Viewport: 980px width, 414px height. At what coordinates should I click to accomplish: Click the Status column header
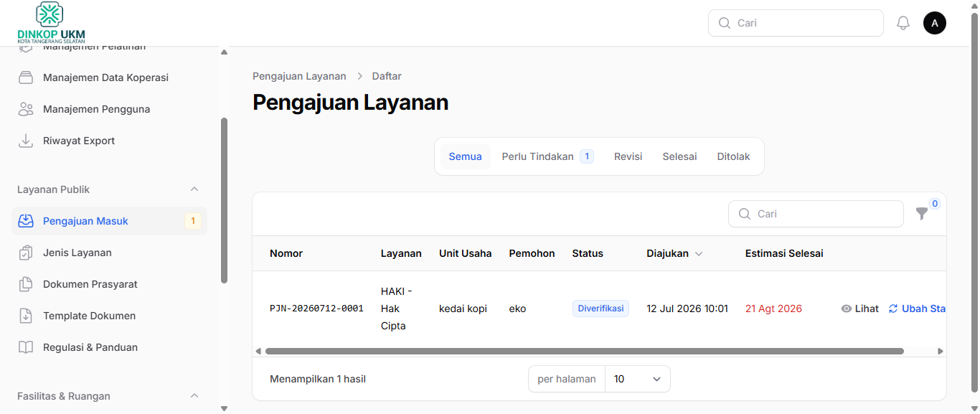588,253
